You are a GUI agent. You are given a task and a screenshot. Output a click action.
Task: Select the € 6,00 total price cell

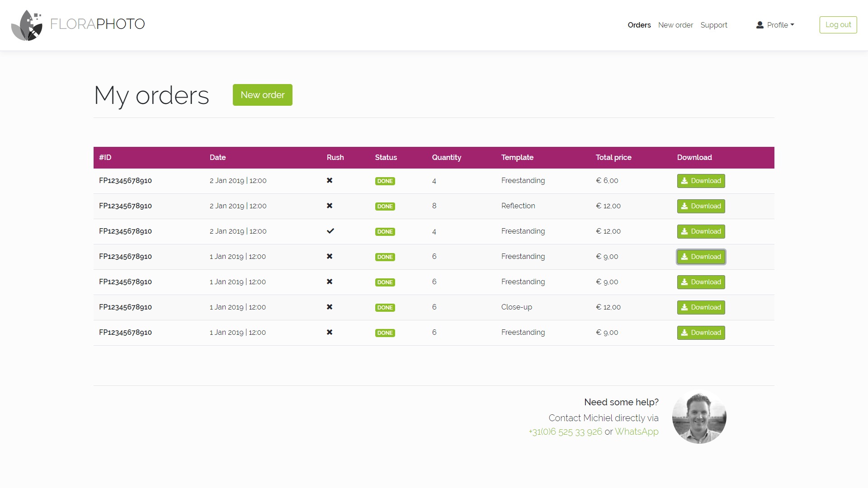coord(607,181)
